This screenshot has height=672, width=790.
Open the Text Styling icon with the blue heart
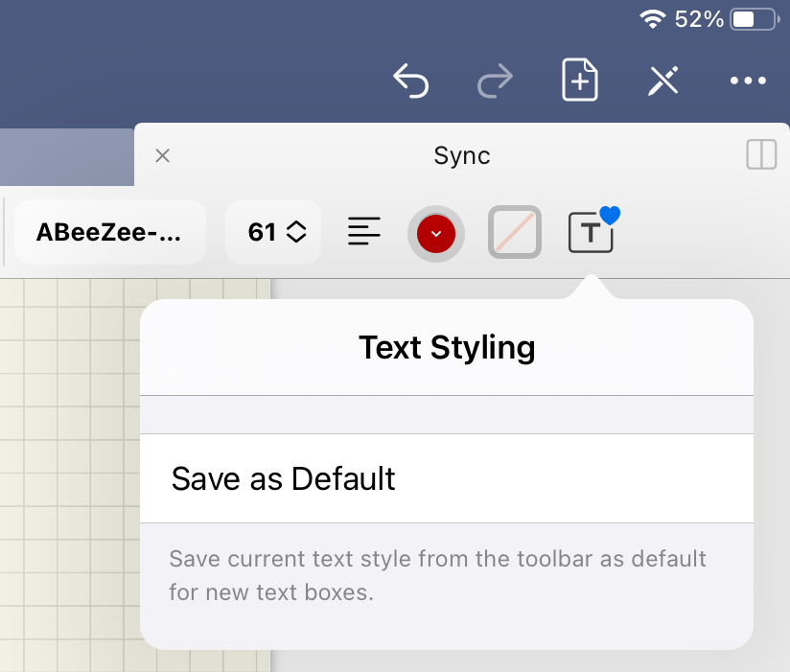[591, 233]
